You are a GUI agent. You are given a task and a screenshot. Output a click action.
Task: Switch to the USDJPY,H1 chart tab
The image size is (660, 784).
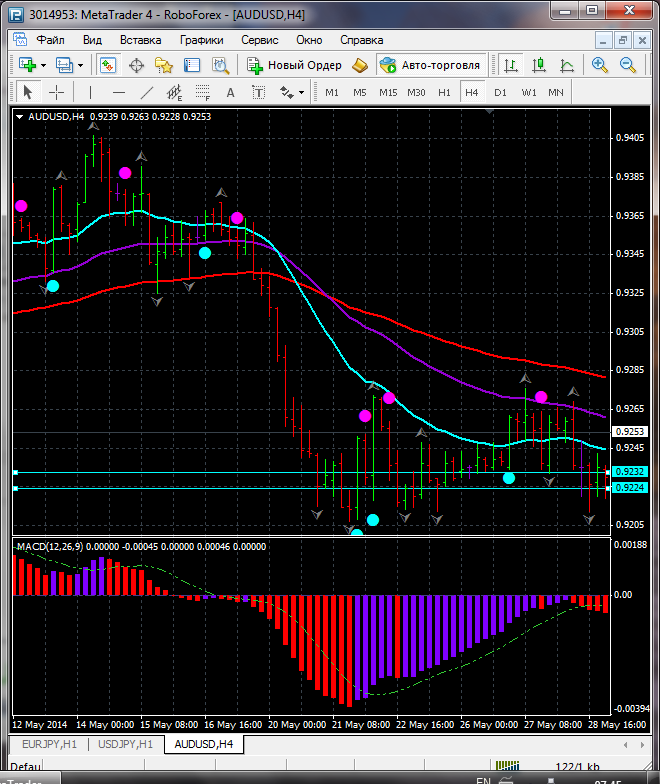(x=126, y=744)
